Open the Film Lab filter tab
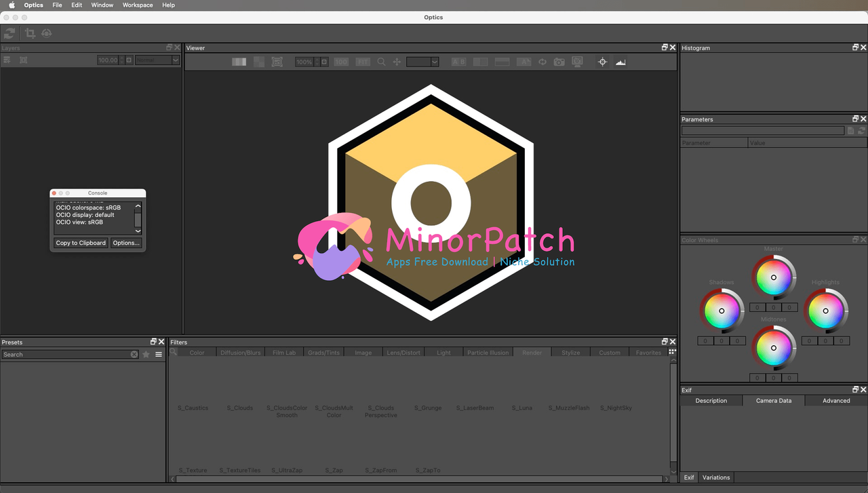This screenshot has height=493, width=868. click(x=284, y=353)
